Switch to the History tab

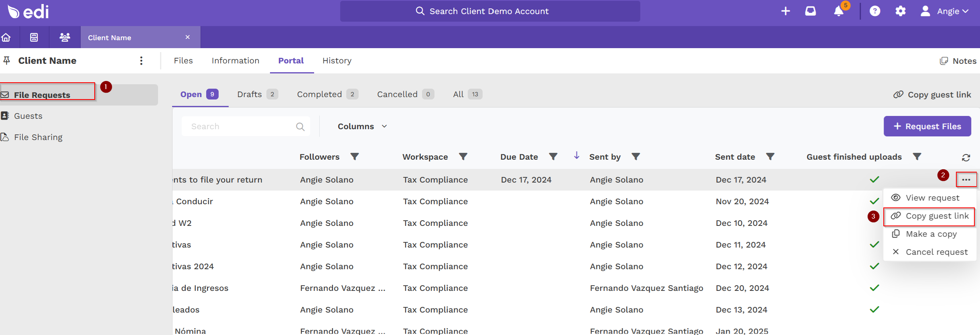(337, 61)
